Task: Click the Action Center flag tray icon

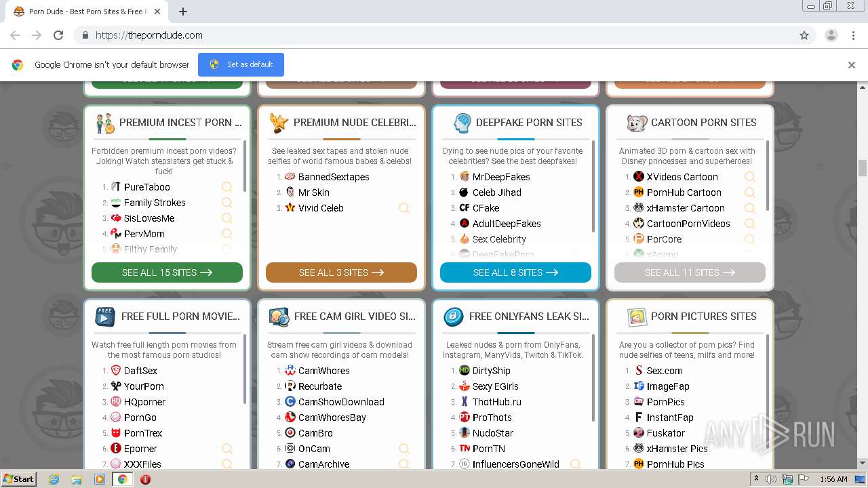Action: [804, 479]
